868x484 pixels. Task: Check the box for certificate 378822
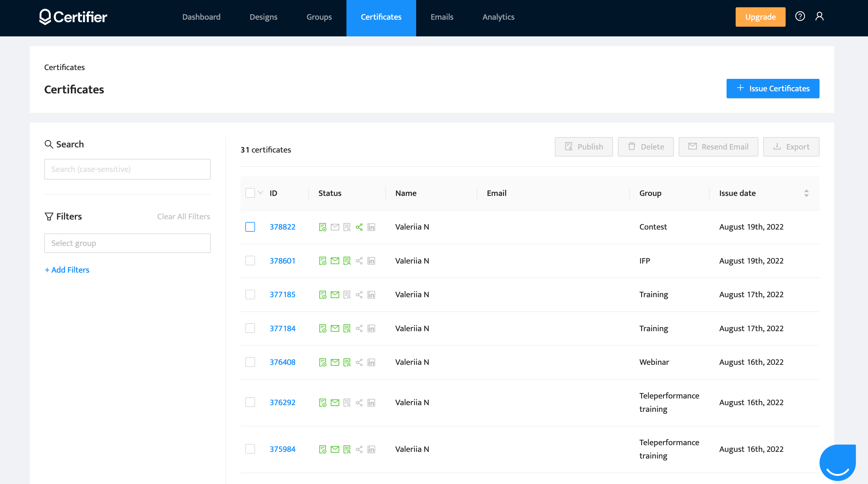(x=250, y=227)
